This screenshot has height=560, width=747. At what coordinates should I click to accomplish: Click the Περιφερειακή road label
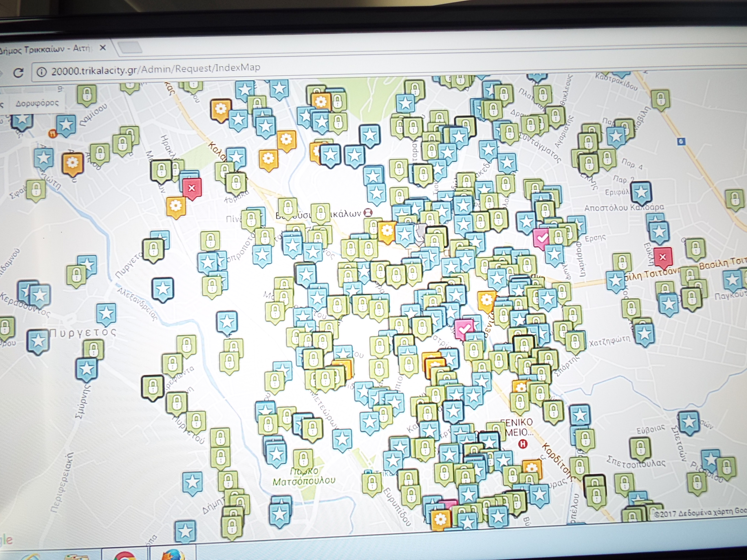click(x=63, y=482)
